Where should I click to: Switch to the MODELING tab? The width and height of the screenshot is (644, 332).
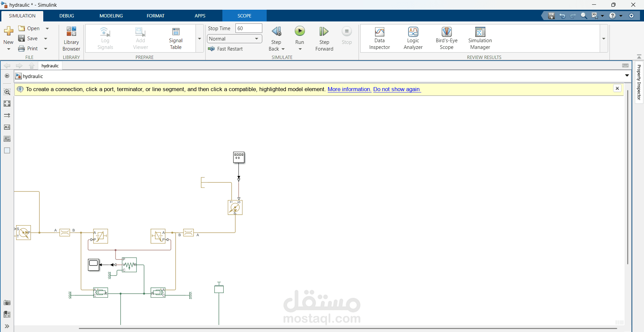[111, 16]
